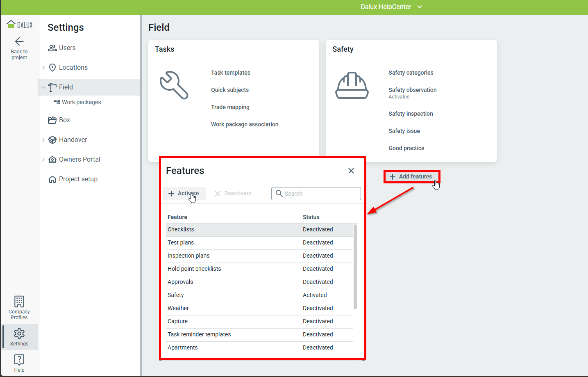Open Users in settings menu
Viewport: 588px width, 377px height.
click(x=67, y=48)
